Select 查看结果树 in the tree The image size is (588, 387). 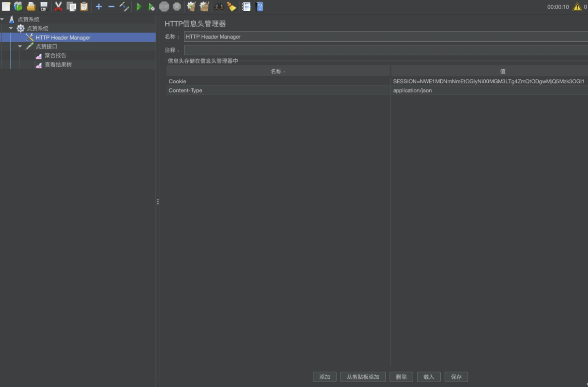pyautogui.click(x=58, y=64)
